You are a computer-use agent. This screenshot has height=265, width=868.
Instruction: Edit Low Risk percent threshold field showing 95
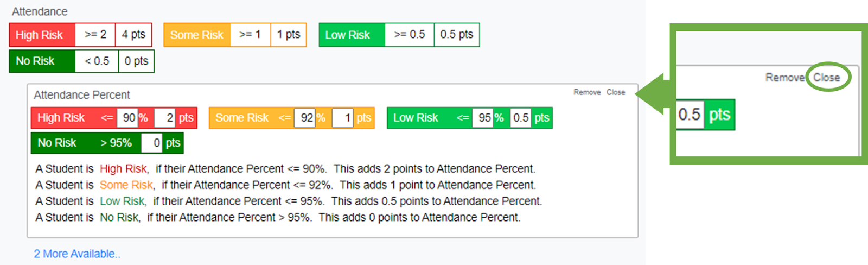(x=483, y=118)
